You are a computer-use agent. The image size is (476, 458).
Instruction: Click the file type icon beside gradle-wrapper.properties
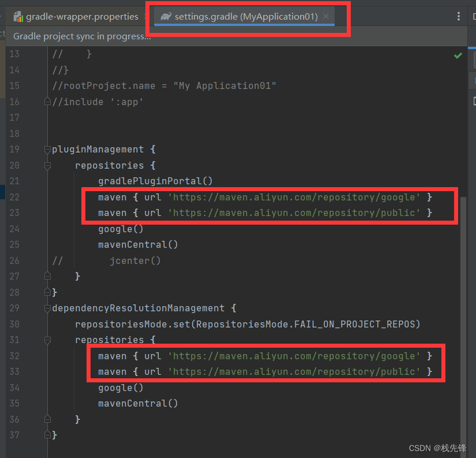17,16
